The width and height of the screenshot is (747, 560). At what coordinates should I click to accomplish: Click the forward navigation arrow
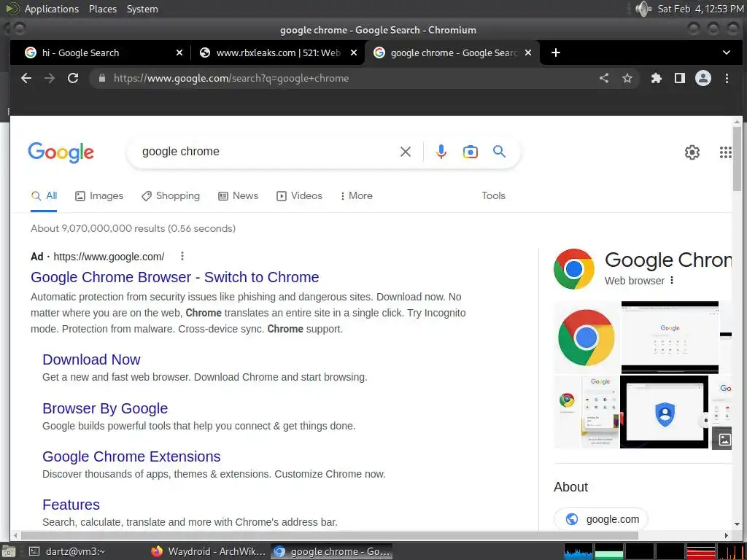tap(50, 78)
